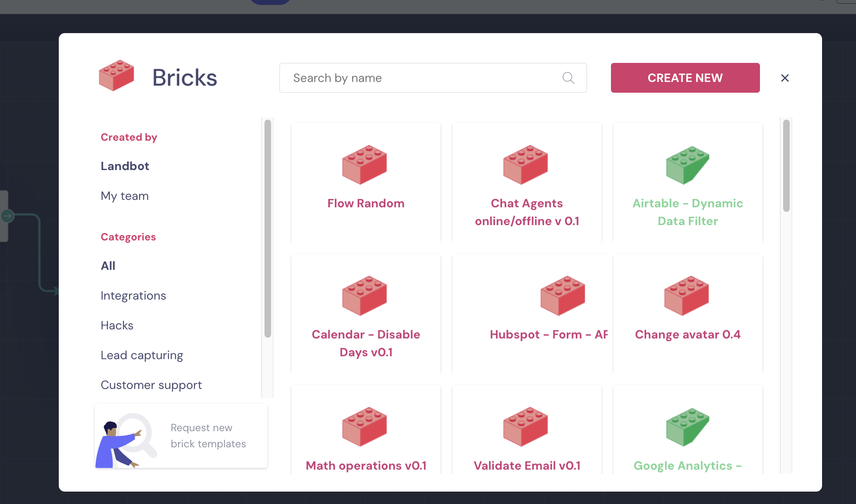Screen dimensions: 856x504
Task: Click the green Google Analytics brick icon
Action: [688, 427]
